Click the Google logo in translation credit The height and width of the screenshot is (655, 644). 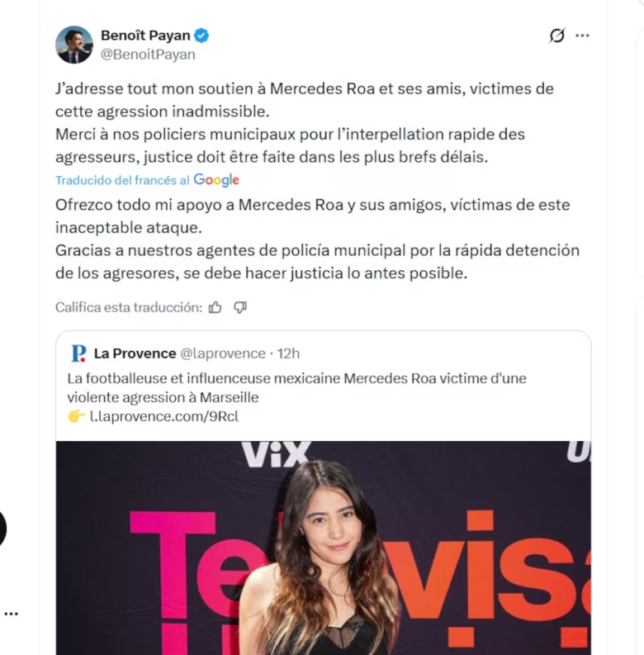click(x=216, y=180)
